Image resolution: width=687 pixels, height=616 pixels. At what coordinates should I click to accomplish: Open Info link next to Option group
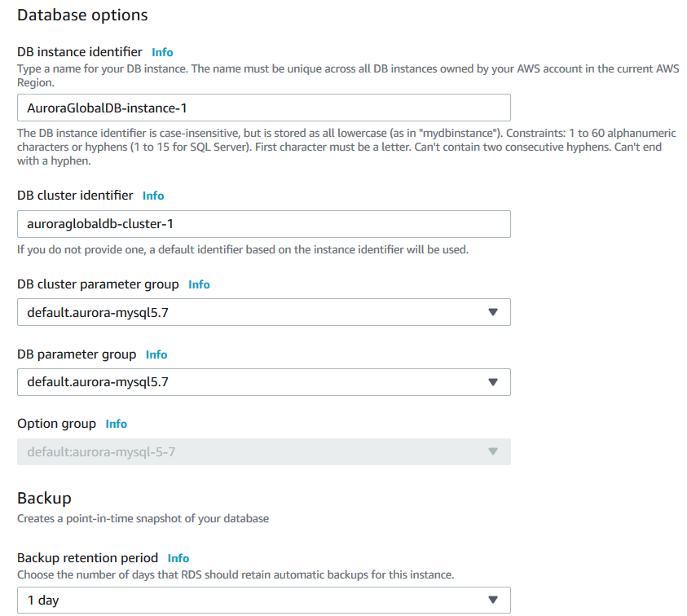117,424
